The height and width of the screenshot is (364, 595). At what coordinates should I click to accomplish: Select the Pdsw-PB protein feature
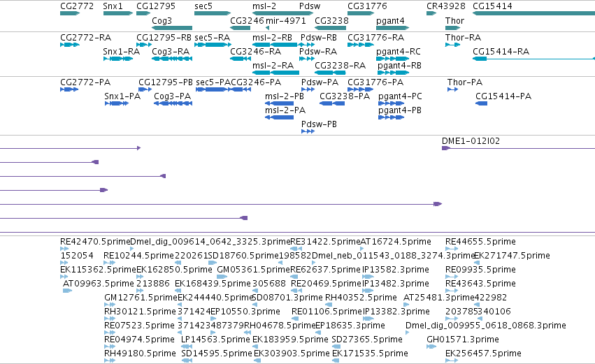coord(308,131)
